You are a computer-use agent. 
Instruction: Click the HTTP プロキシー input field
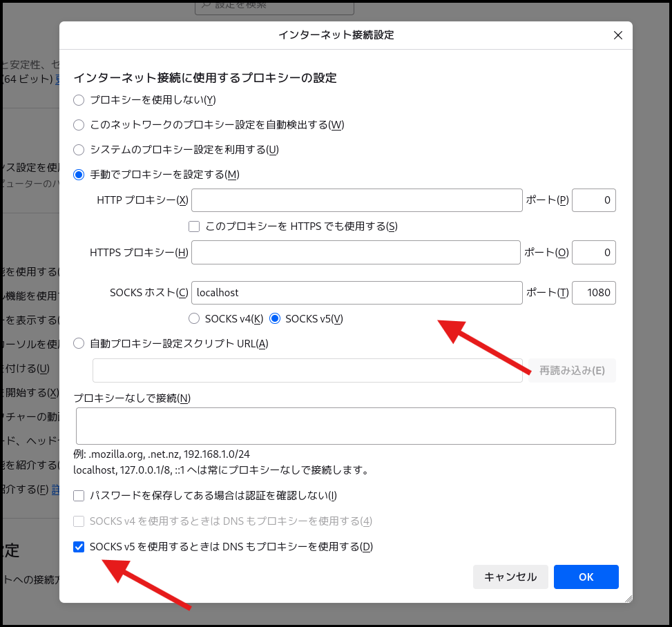pyautogui.click(x=356, y=200)
